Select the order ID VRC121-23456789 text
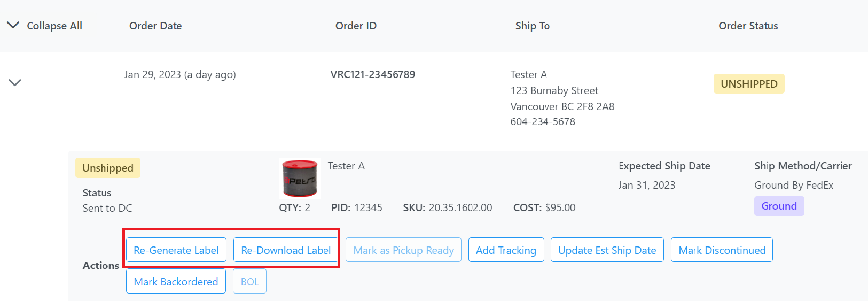 [x=373, y=74]
